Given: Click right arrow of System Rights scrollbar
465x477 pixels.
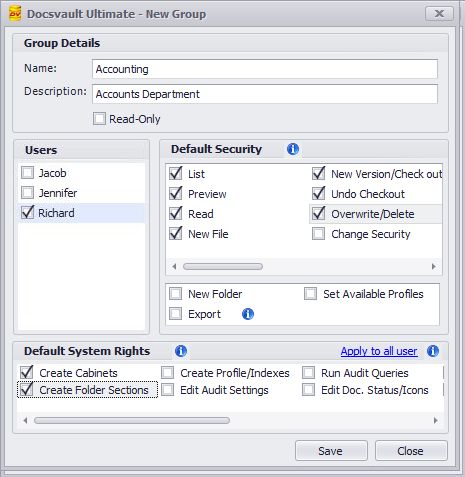Looking at the screenshot, I should 436,420.
